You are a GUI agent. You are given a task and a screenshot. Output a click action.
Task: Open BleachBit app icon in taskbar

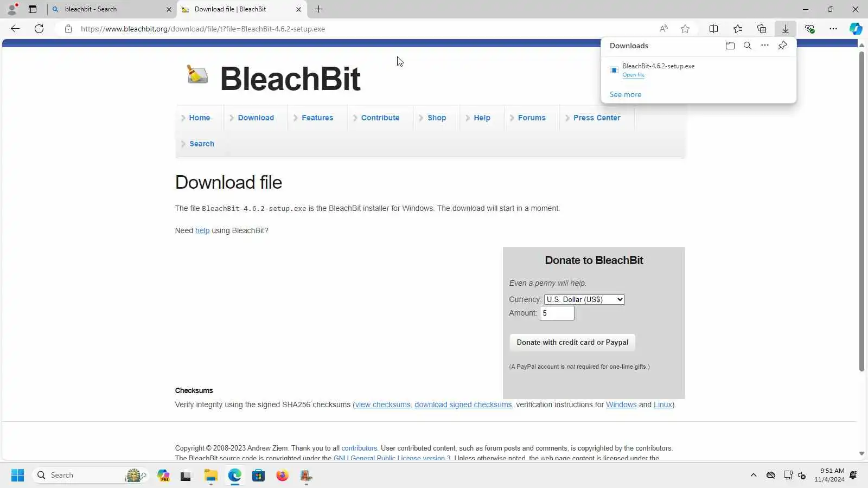click(x=306, y=476)
